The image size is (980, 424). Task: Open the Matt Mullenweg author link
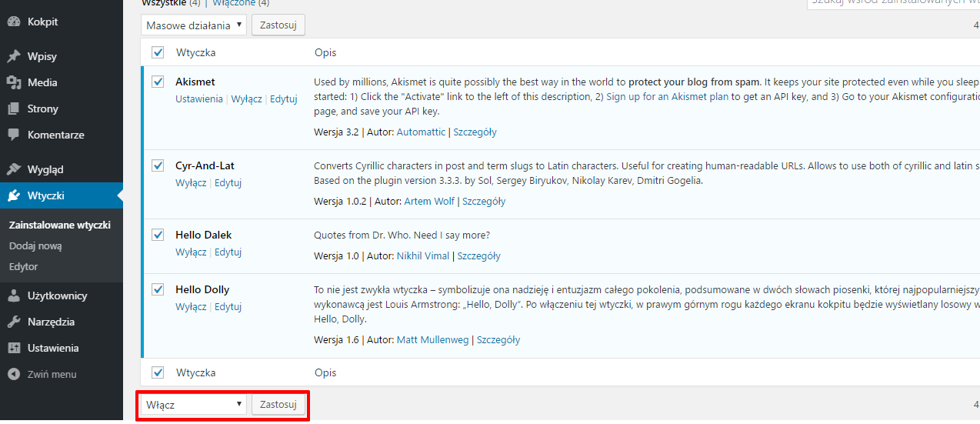click(432, 340)
